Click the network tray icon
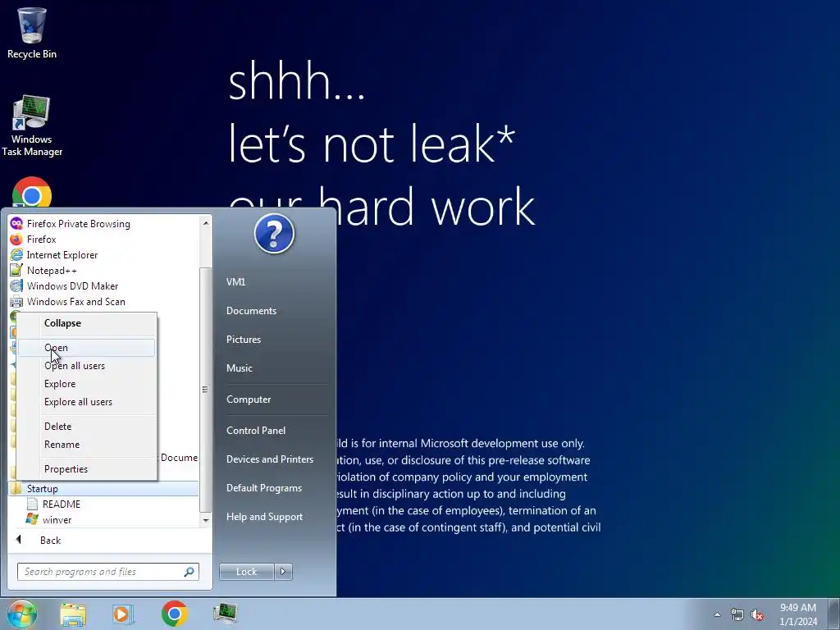The image size is (840, 630). (737, 614)
